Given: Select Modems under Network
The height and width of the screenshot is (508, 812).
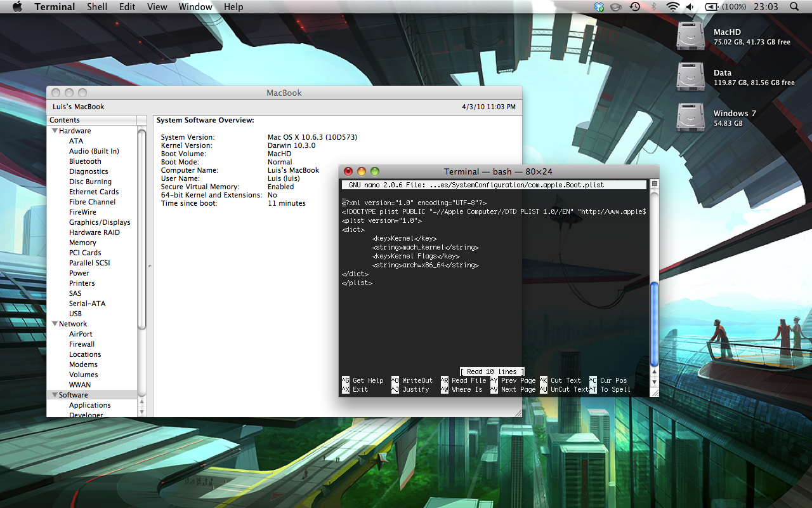Looking at the screenshot, I should [83, 364].
